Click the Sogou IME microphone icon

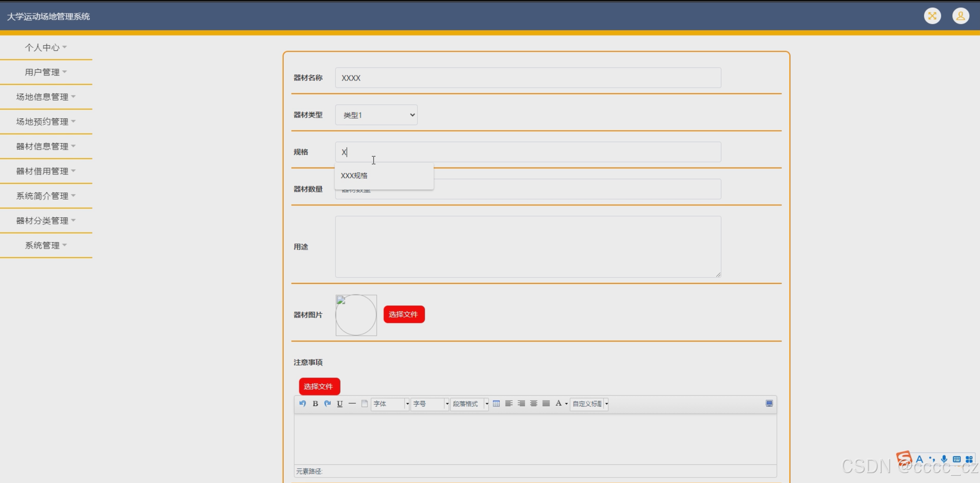(944, 459)
